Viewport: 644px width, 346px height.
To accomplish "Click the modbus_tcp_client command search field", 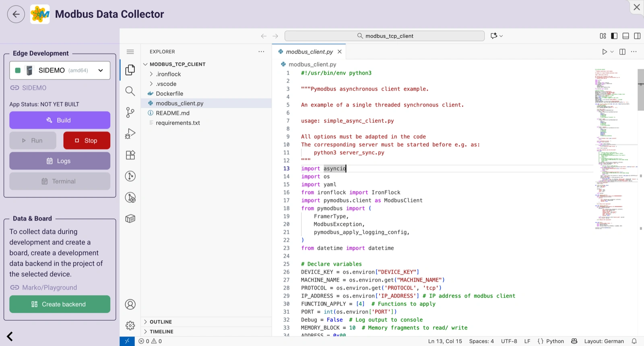I will pos(384,36).
